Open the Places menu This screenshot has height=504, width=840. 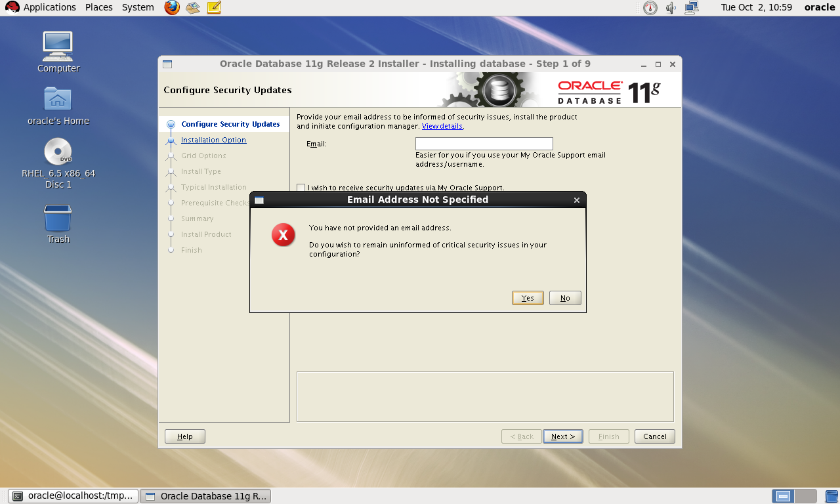(99, 8)
